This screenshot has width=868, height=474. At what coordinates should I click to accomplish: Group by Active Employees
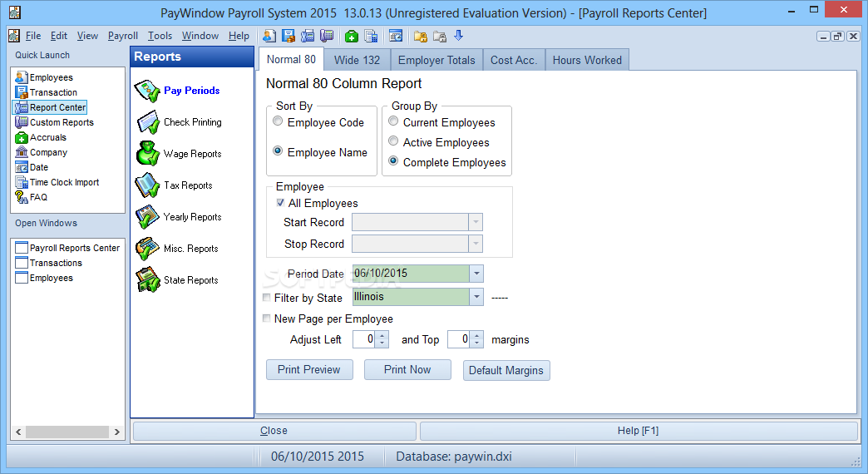(393, 141)
